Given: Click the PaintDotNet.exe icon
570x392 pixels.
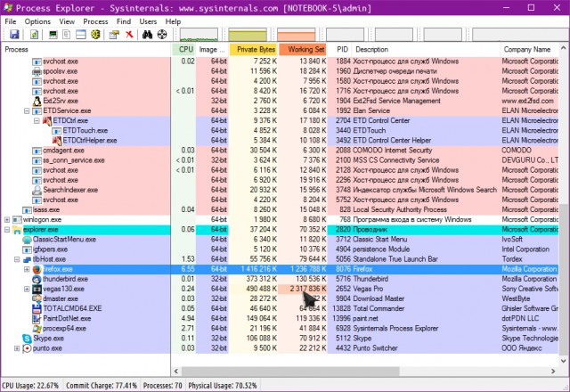Looking at the screenshot, I should pos(37,319).
